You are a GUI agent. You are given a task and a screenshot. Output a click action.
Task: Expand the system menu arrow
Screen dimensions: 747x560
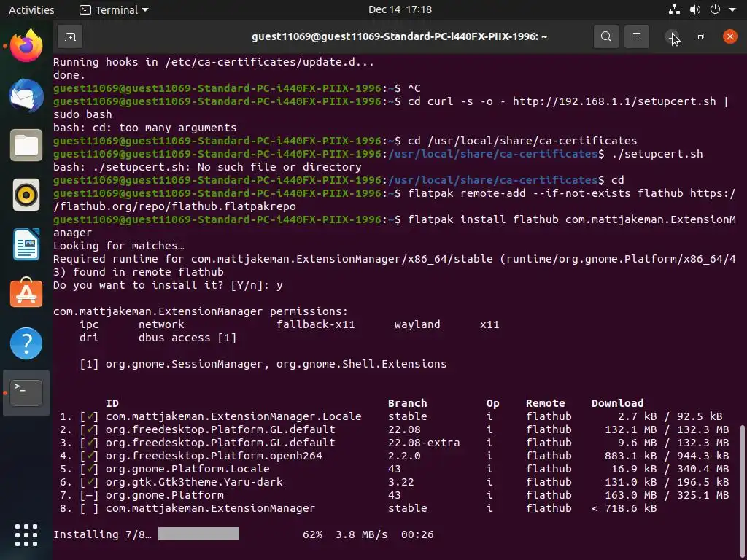coord(732,10)
